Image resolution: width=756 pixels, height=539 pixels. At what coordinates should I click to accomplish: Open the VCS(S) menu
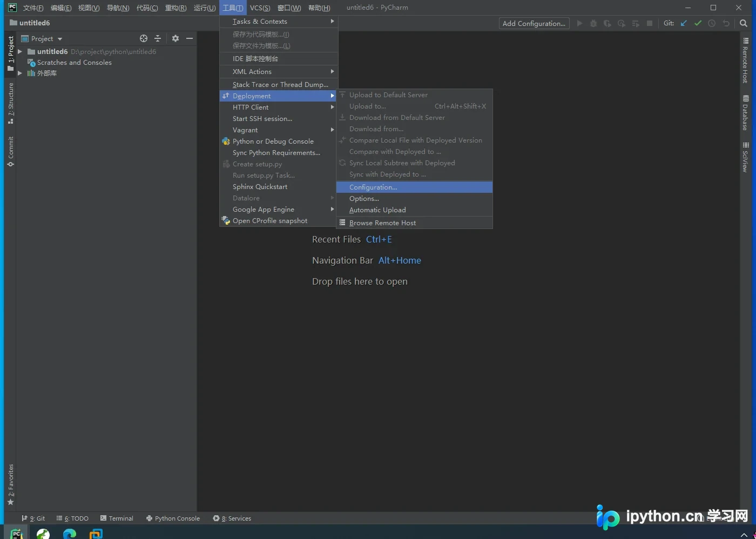(x=260, y=8)
